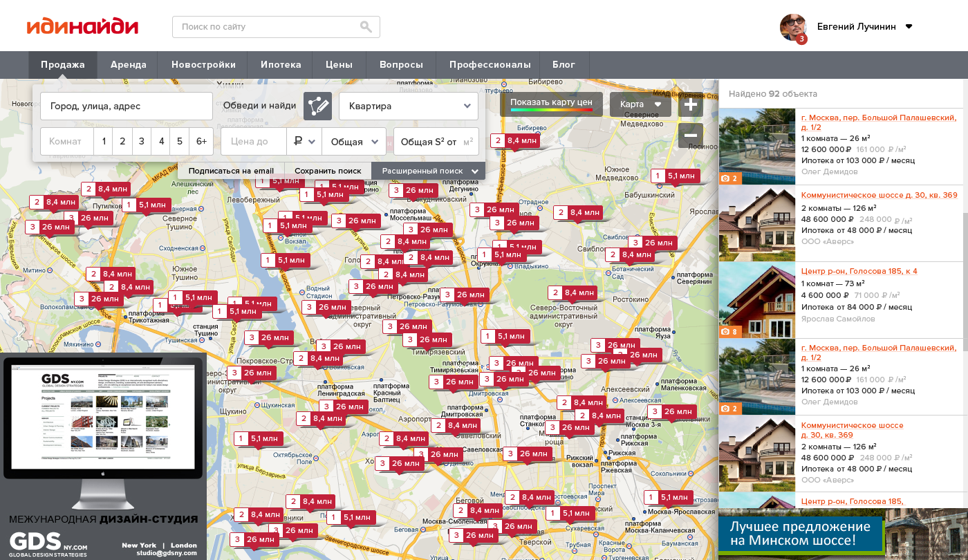The width and height of the screenshot is (968, 560).
Task: Click Сохранить поиск button
Action: point(328,171)
